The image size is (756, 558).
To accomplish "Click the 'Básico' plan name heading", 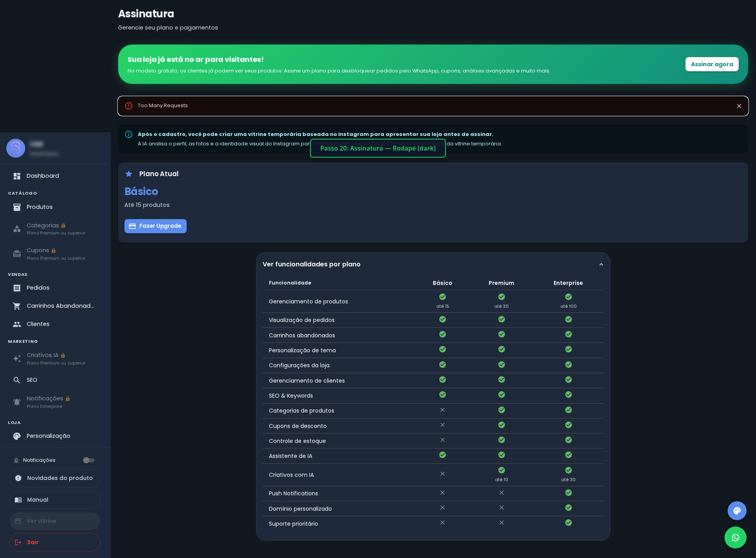I will [141, 192].
